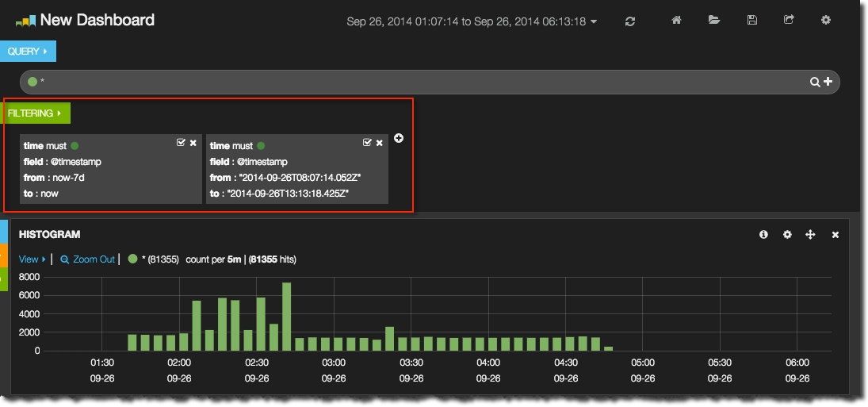
Task: Click the share dashboard icon
Action: pos(789,21)
